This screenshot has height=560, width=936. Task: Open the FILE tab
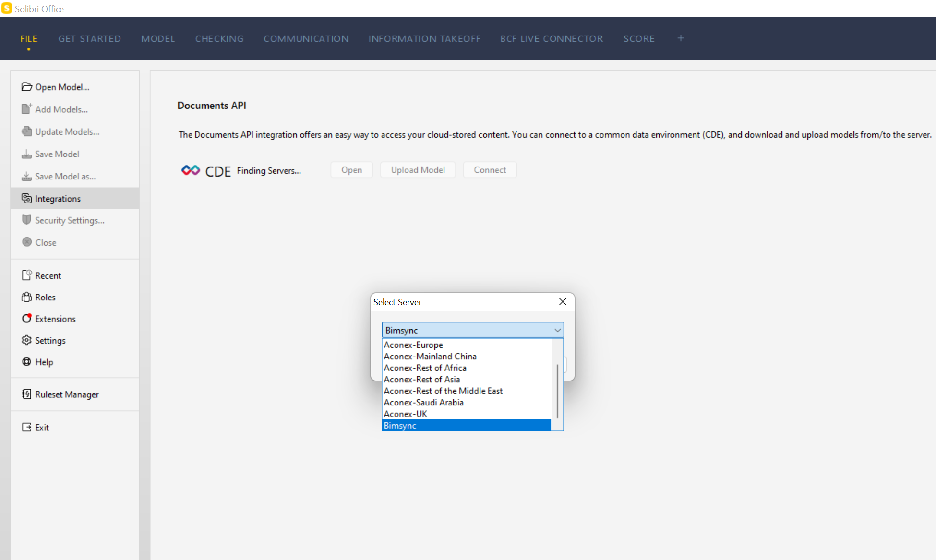29,39
